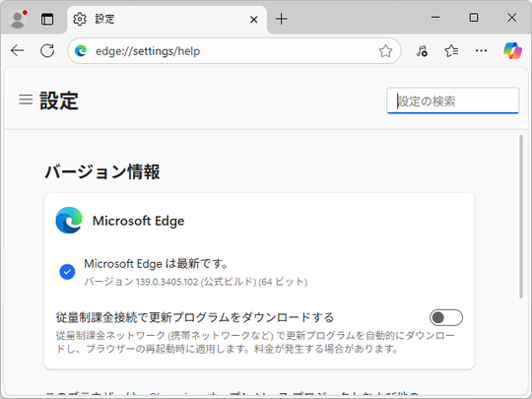The width and height of the screenshot is (532, 399).
Task: Open Settings and more ellipsis menu
Action: click(481, 51)
